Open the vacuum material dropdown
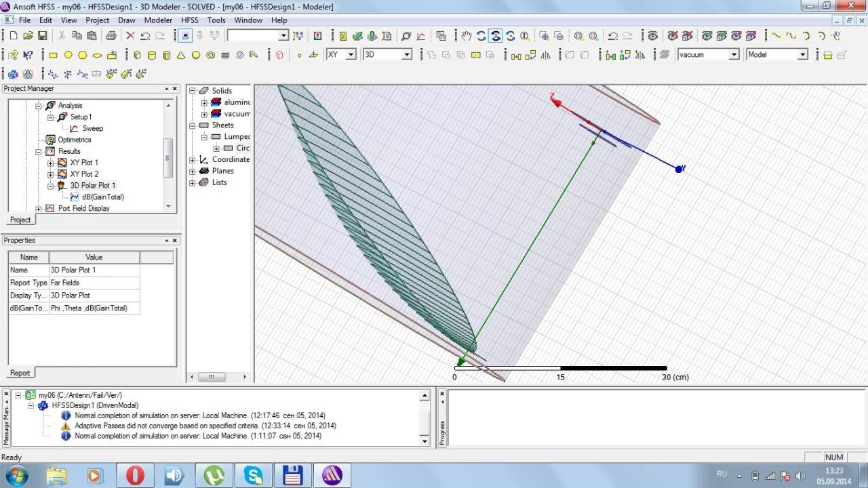The width and height of the screenshot is (868, 488). (x=734, y=55)
